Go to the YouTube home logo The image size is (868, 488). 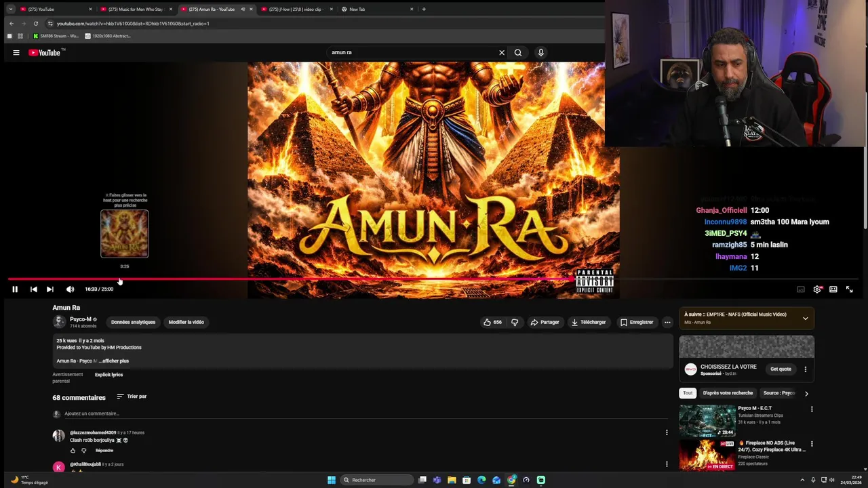pos(46,52)
